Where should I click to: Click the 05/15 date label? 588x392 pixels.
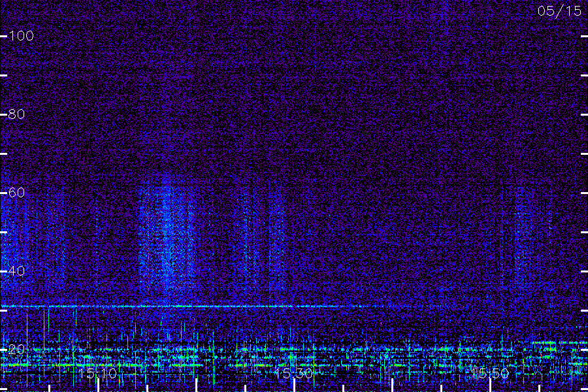[x=559, y=11]
